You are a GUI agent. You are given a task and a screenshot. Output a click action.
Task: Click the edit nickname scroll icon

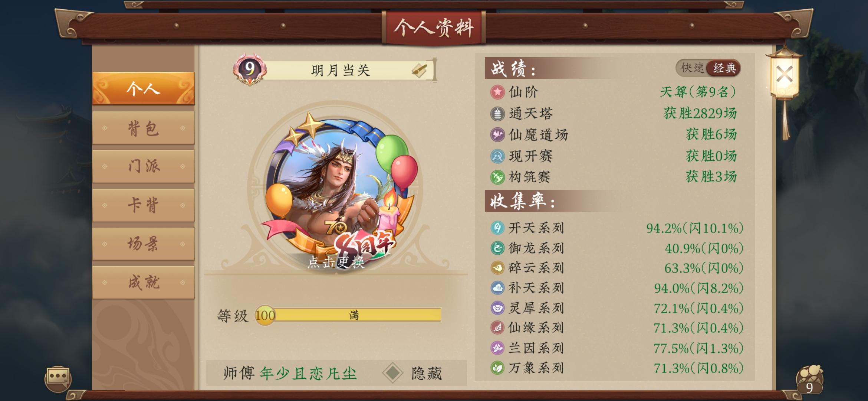(419, 70)
